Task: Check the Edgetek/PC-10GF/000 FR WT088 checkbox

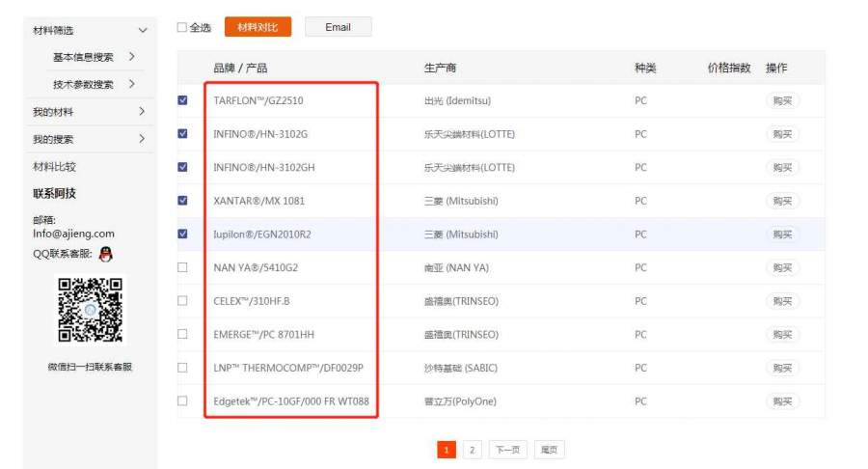Action: pos(182,400)
